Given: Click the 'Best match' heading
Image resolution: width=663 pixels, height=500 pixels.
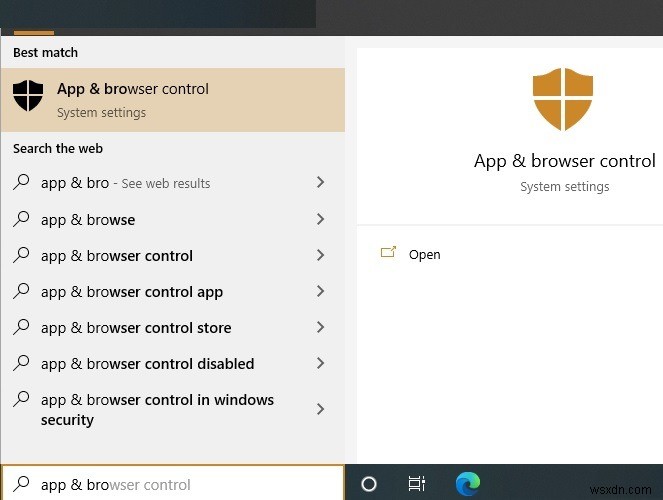Looking at the screenshot, I should click(45, 52).
